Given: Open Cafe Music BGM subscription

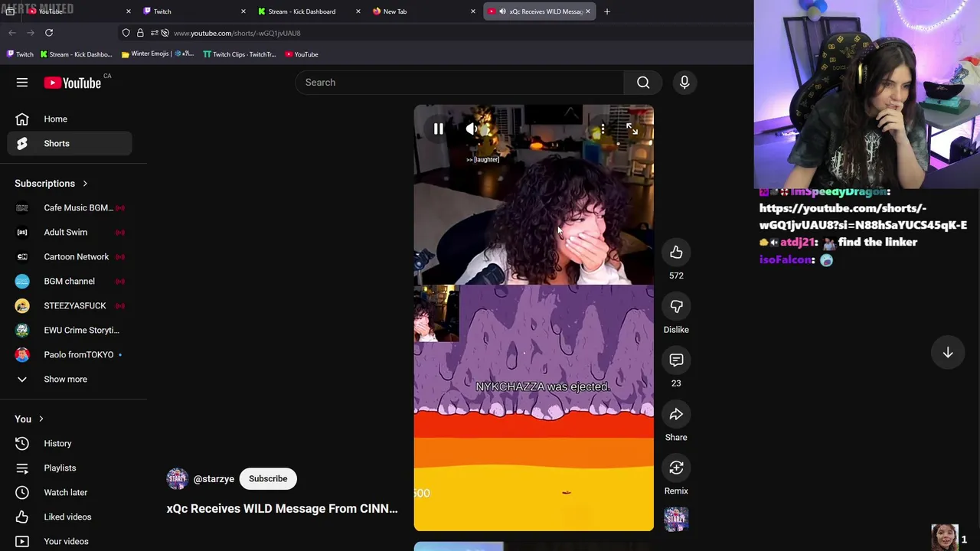Looking at the screenshot, I should click(70, 207).
